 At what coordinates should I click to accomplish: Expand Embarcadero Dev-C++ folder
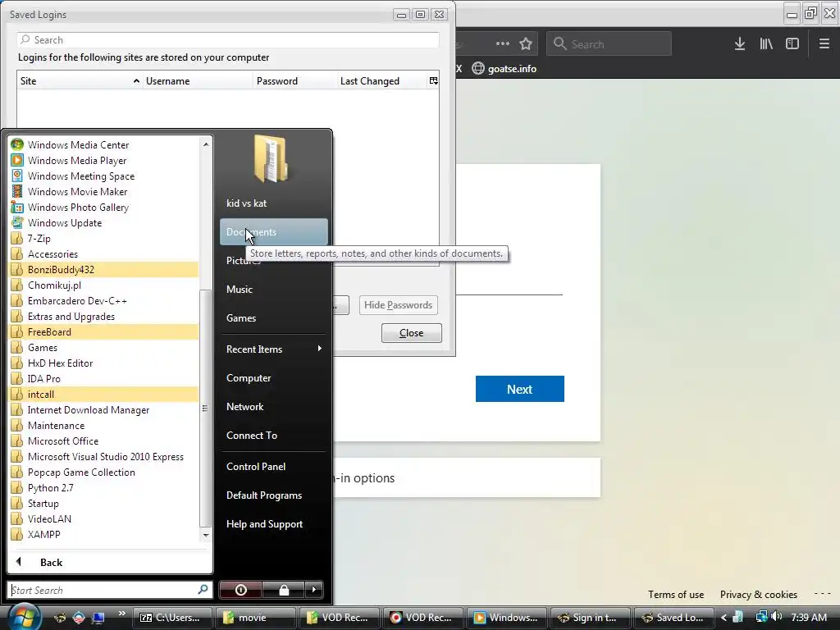[104, 300]
